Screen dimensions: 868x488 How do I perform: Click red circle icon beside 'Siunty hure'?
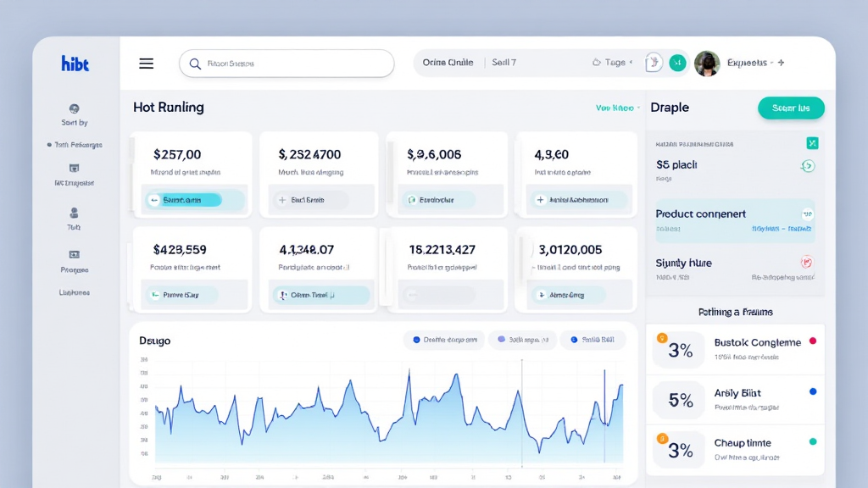point(806,263)
